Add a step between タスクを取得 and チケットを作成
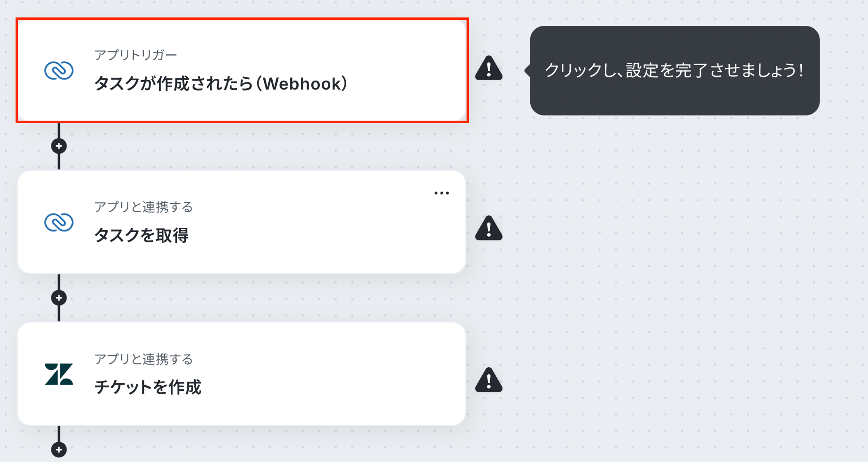Image resolution: width=868 pixels, height=462 pixels. [59, 298]
